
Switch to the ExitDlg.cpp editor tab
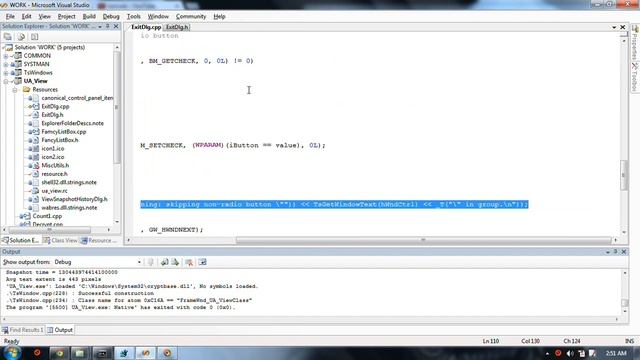[x=146, y=27]
